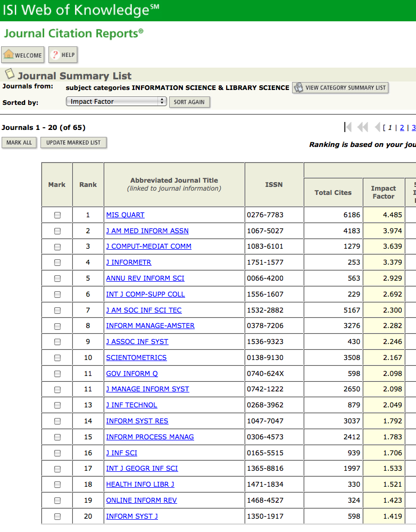Tick the INFORM SYST J checkbox

tap(57, 517)
